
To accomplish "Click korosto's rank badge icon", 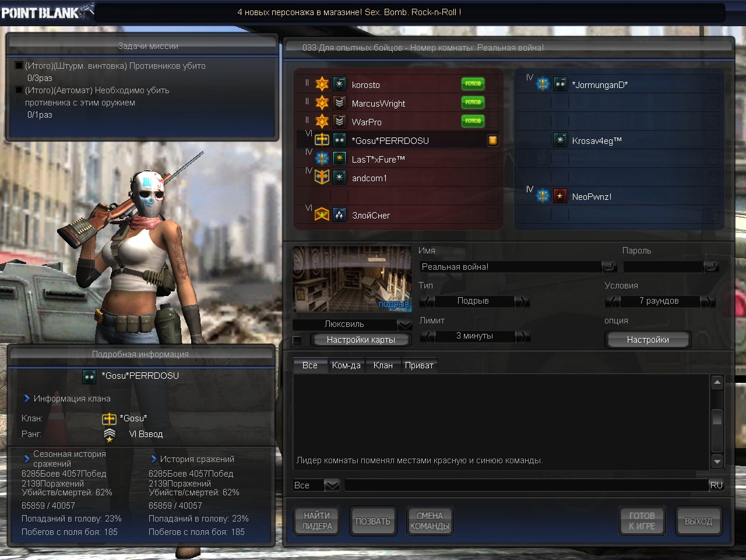I will tap(340, 84).
